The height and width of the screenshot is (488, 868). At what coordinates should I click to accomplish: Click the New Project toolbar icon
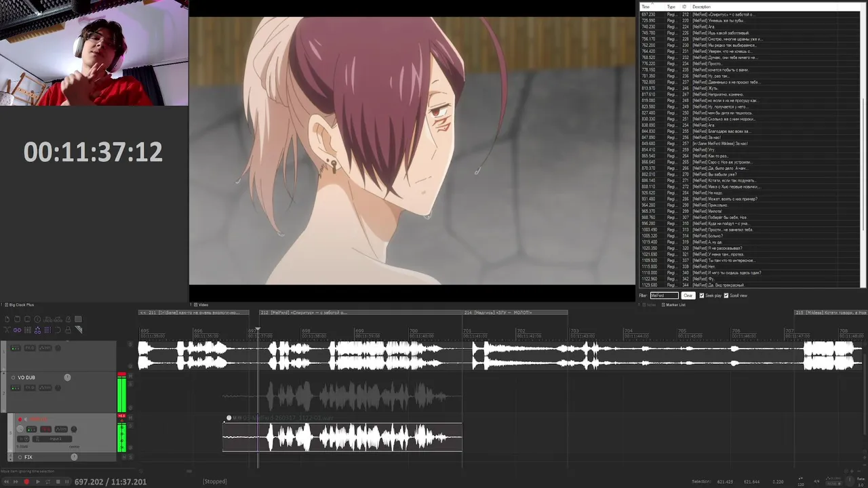pos(7,319)
